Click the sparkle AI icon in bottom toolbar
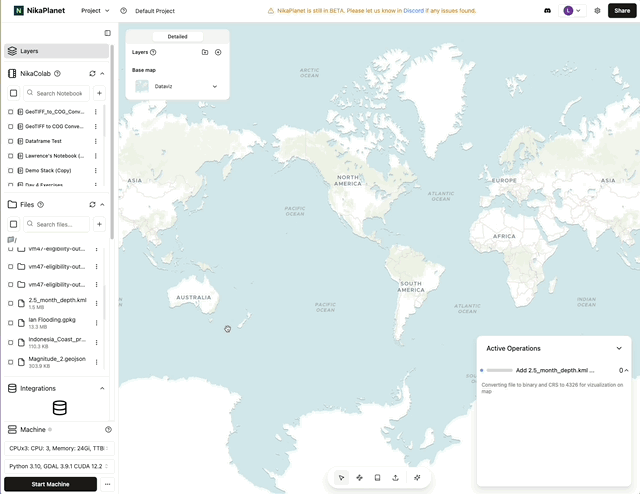Viewport: 640px width, 494px height. pos(417,477)
